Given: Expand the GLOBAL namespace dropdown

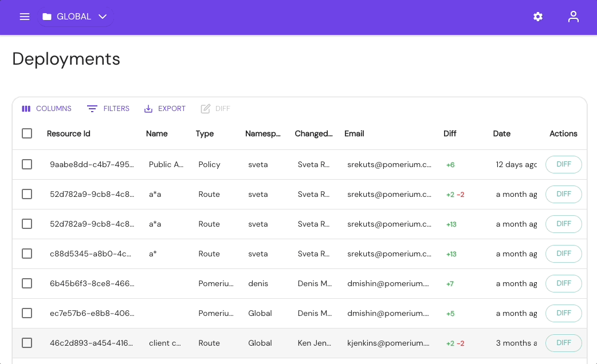Looking at the screenshot, I should 103,17.
